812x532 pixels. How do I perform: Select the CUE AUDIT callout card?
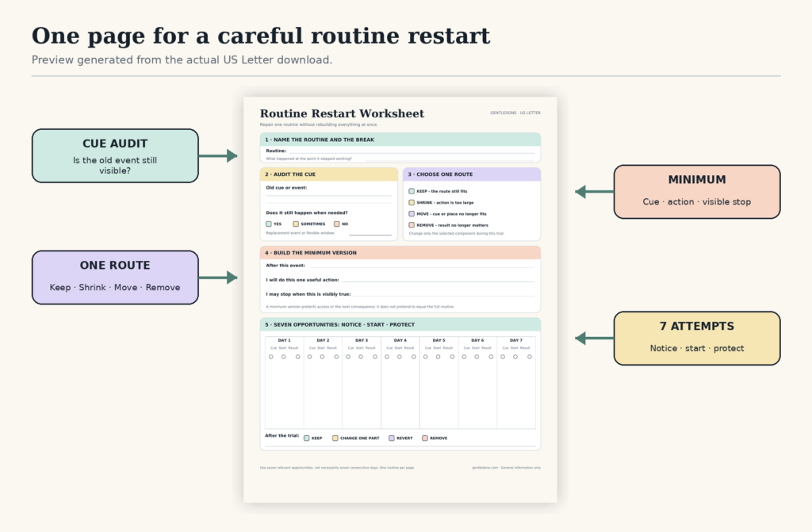coord(115,156)
